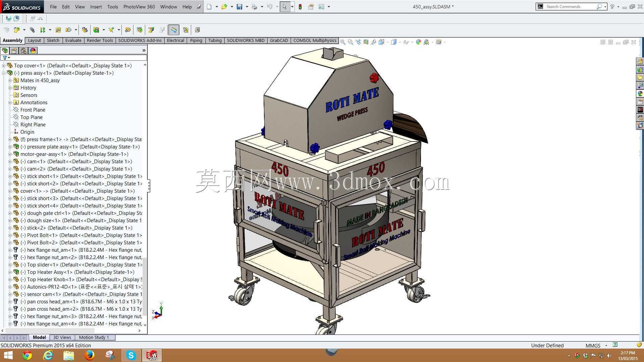Open the Motion Study 1 tab
Screen dimensions: 644x362
click(x=94, y=338)
